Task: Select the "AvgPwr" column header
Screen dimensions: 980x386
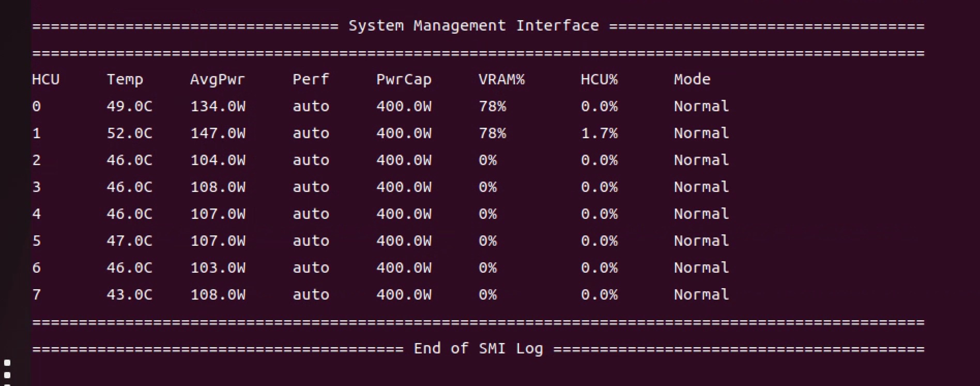Action: [218, 80]
